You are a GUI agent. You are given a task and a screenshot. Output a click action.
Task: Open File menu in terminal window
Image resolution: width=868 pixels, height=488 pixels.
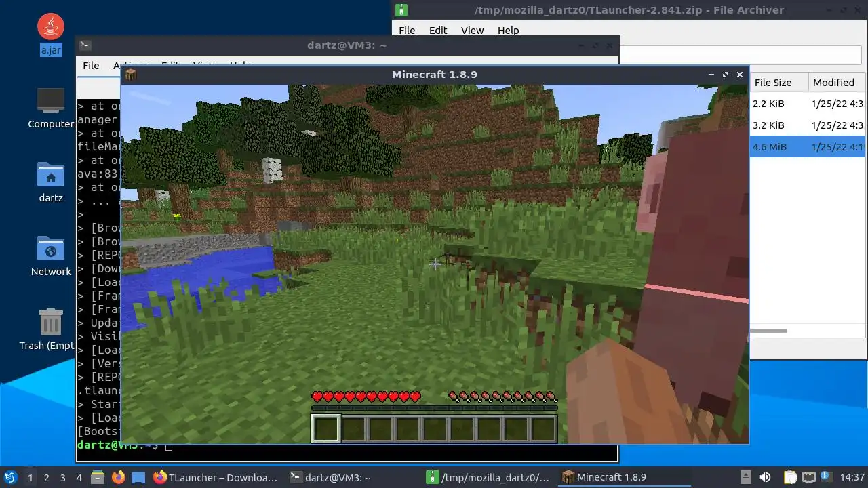tap(91, 66)
